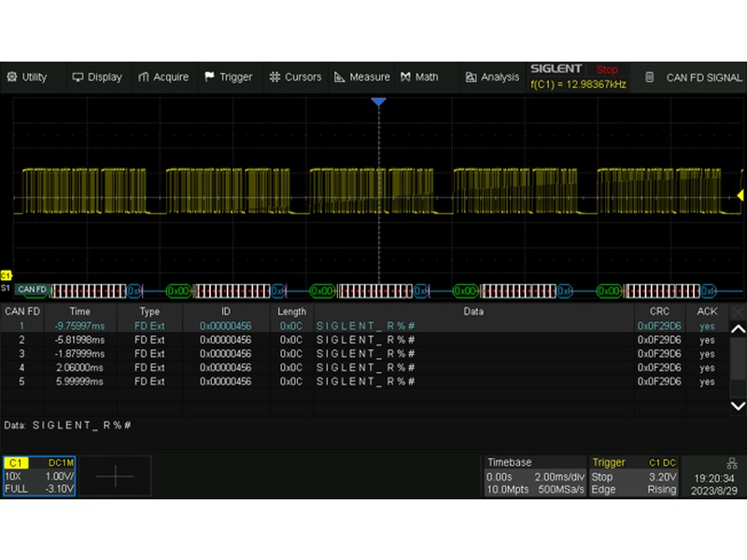This screenshot has width=747, height=560.
Task: Click the yellow trigger level arrow
Action: pyautogui.click(x=740, y=195)
